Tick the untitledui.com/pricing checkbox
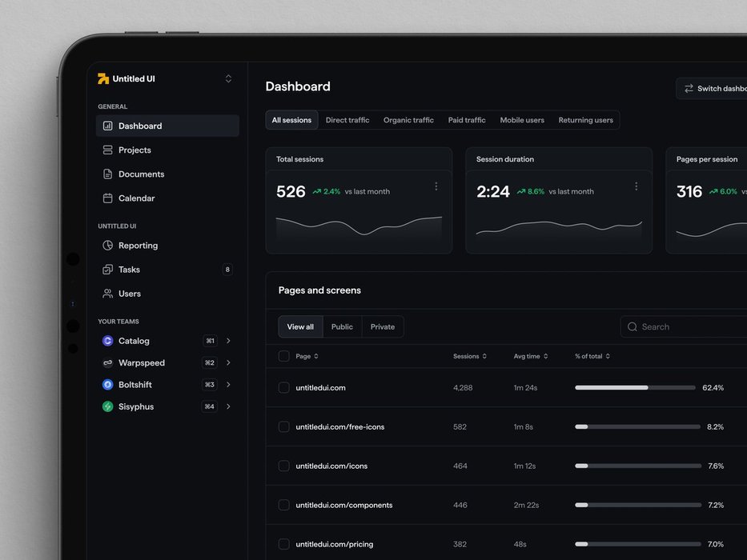747x560 pixels. pyautogui.click(x=283, y=544)
